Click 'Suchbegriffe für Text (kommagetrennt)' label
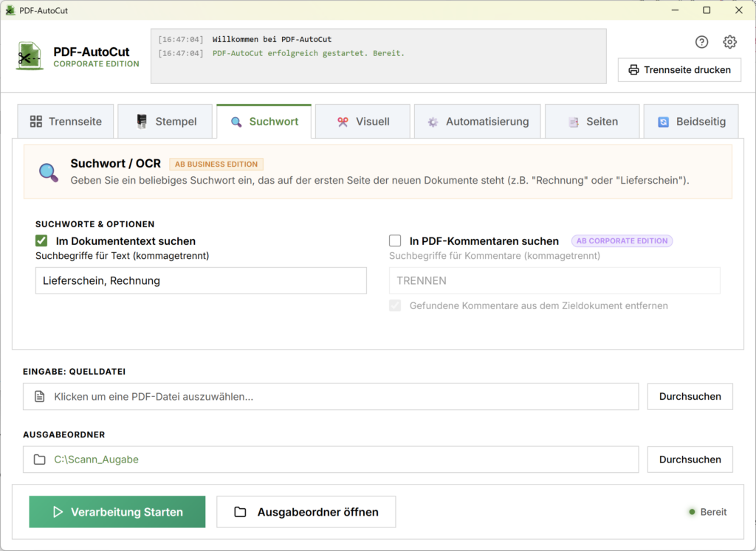The image size is (756, 551). pyautogui.click(x=122, y=256)
